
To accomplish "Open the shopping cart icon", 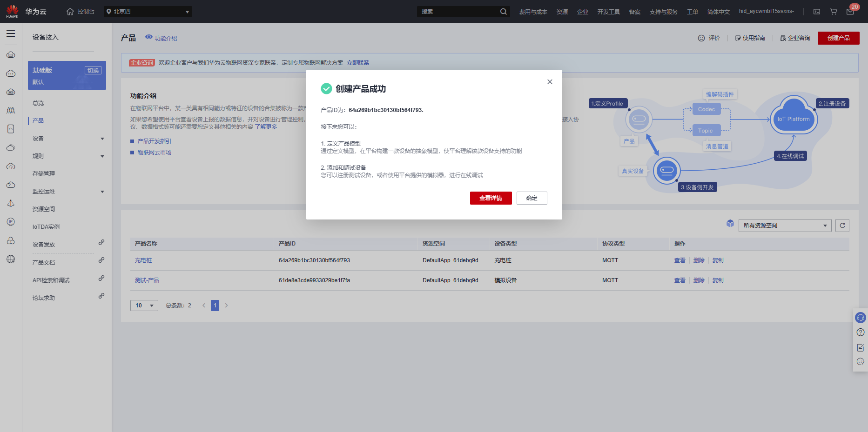I will (x=834, y=12).
